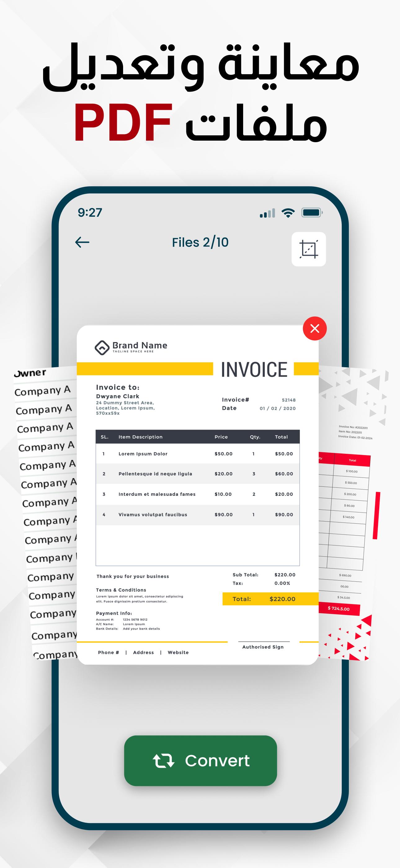The height and width of the screenshot is (868, 400).
Task: Click the Interdum et malesuada fames row
Action: click(x=198, y=494)
